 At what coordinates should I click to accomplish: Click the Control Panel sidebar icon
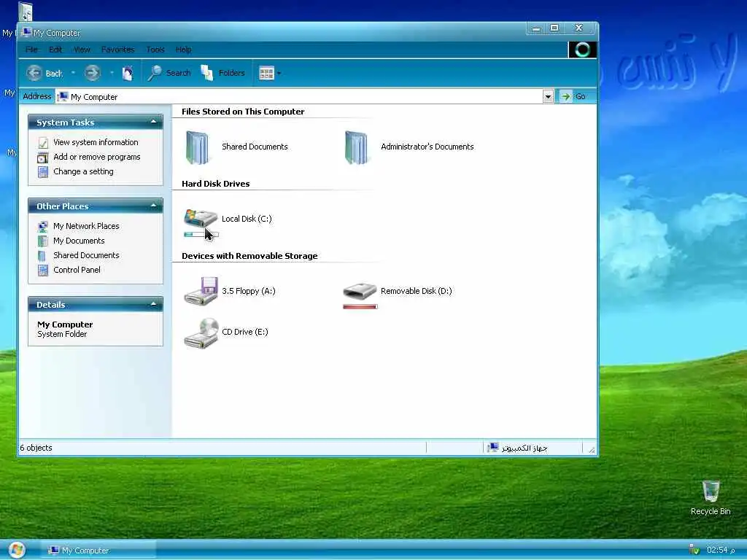(x=43, y=271)
